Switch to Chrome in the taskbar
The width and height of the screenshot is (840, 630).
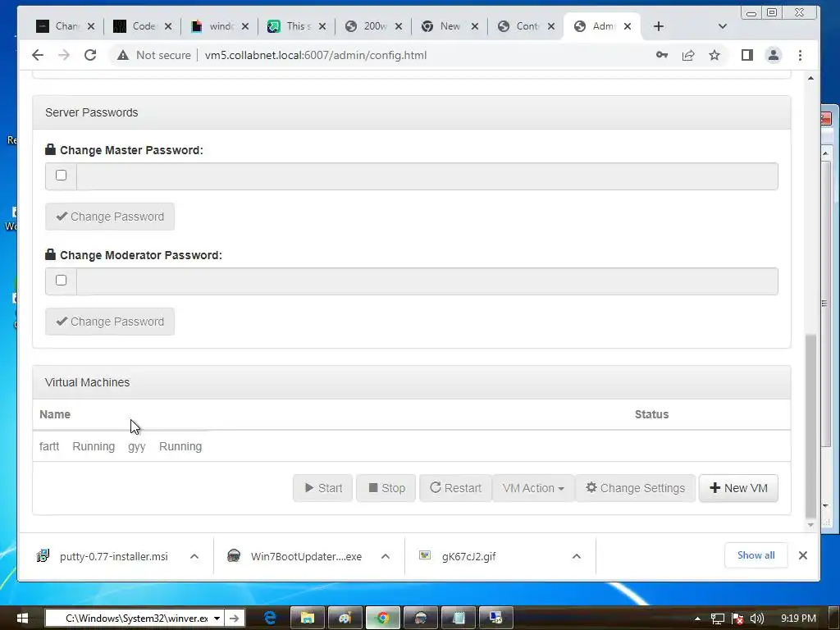(382, 619)
